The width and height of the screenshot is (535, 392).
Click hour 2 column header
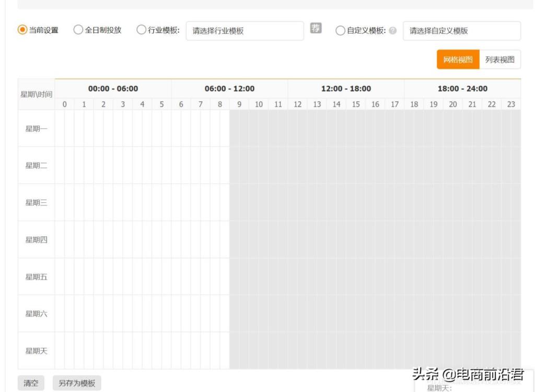[103, 104]
